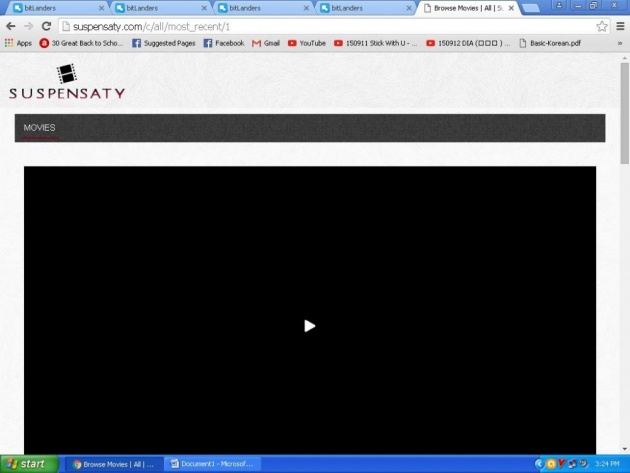Click the taskbar clock showing 3:24 PM
This screenshot has width=630, height=473.
click(607, 464)
